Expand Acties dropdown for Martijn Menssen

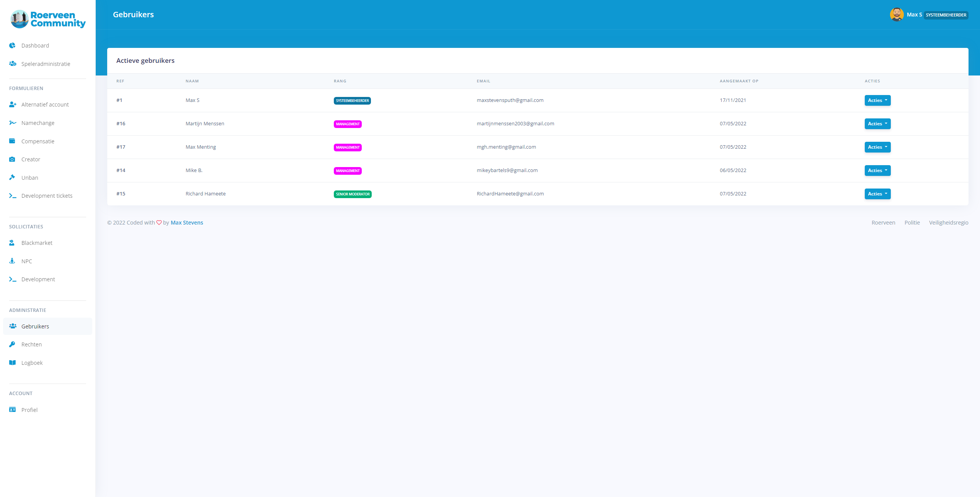pyautogui.click(x=877, y=124)
